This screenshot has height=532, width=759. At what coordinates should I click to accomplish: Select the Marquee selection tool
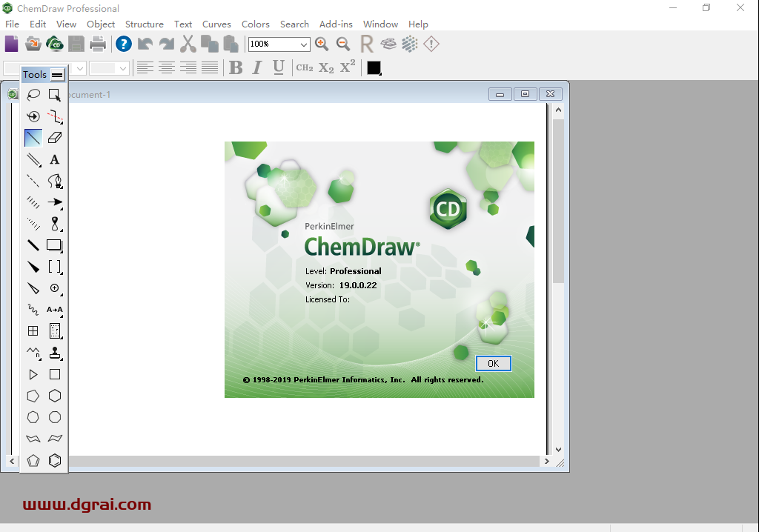55,94
